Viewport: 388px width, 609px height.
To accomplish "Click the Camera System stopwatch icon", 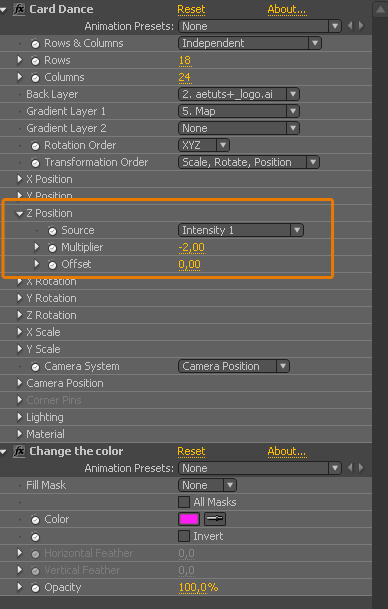I will 35,367.
